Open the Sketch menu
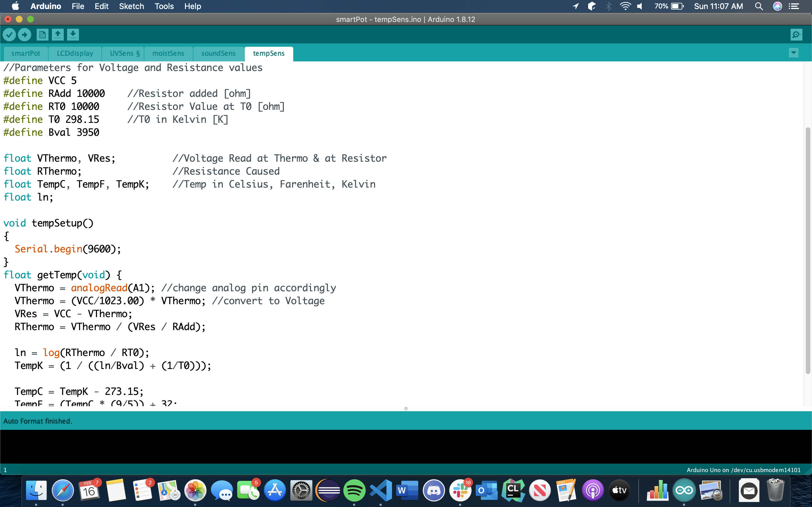Image resolution: width=812 pixels, height=507 pixels. click(131, 6)
